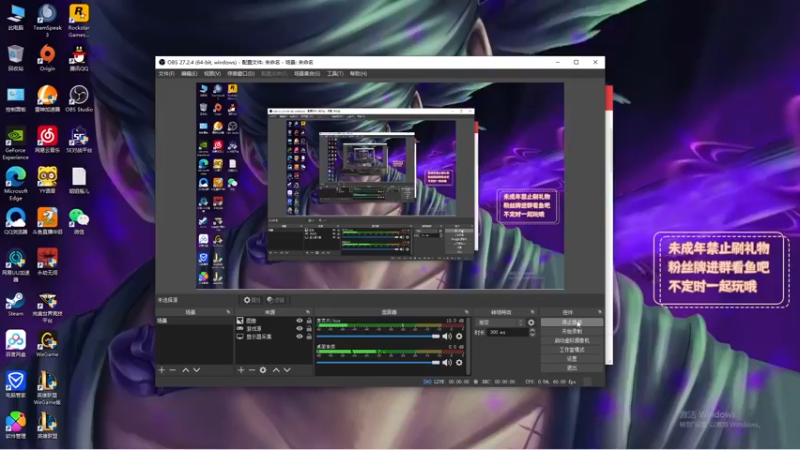
Task: Open the WeChat (微信) desktop icon
Action: 79,221
